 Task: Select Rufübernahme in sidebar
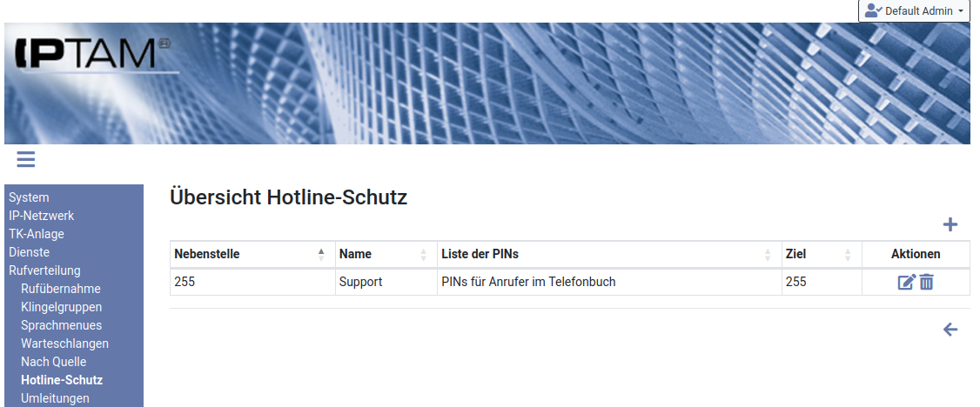(61, 289)
